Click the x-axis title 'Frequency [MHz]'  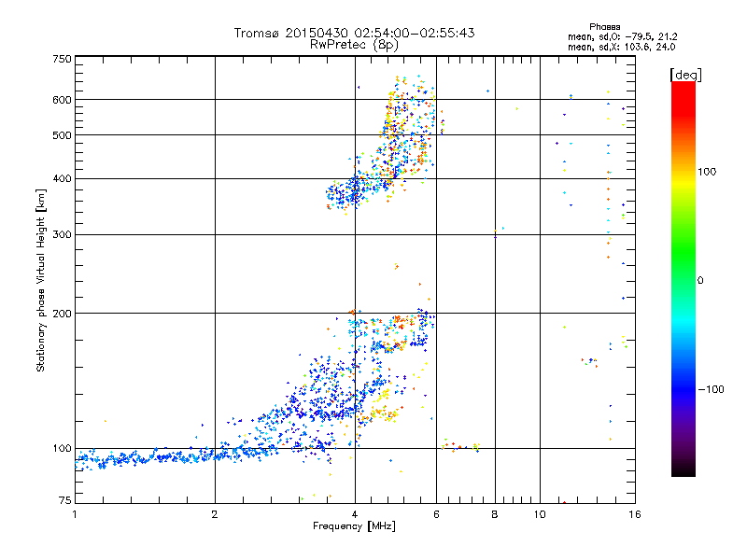click(x=354, y=526)
